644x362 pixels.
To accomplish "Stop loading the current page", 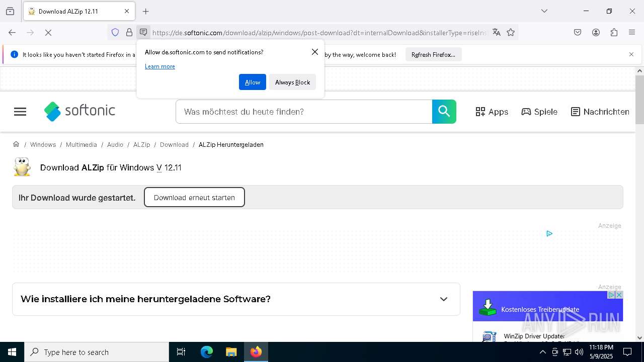I will point(48,33).
